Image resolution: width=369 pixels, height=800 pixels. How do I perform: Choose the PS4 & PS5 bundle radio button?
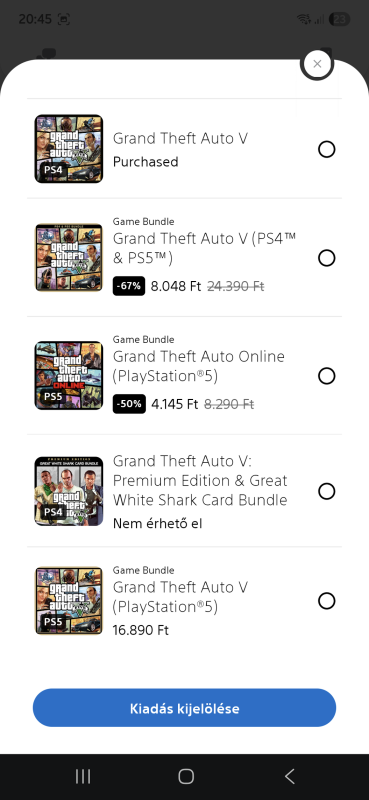tap(327, 258)
